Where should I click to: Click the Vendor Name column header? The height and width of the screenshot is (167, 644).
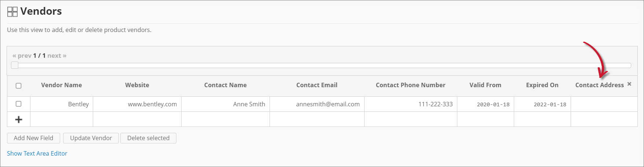(x=61, y=85)
